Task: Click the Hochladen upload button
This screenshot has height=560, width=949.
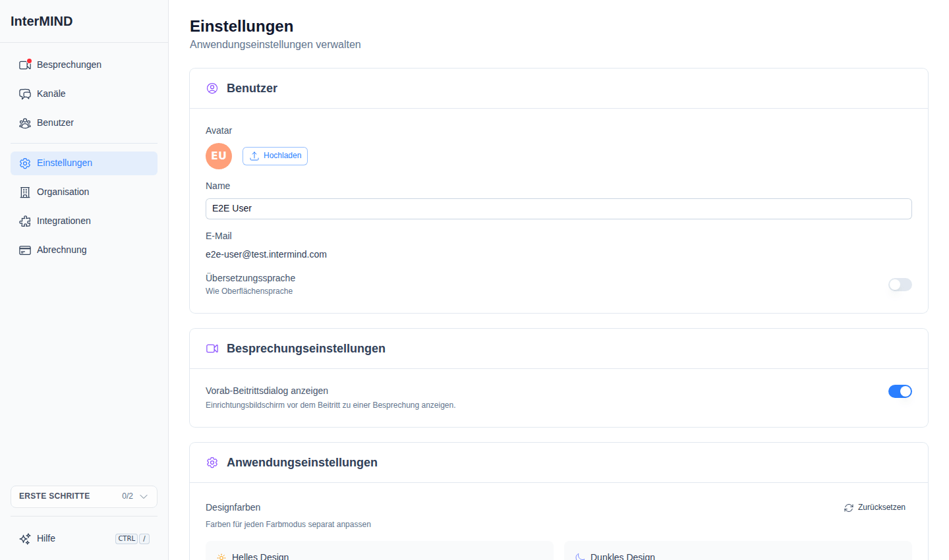Action: pyautogui.click(x=275, y=156)
